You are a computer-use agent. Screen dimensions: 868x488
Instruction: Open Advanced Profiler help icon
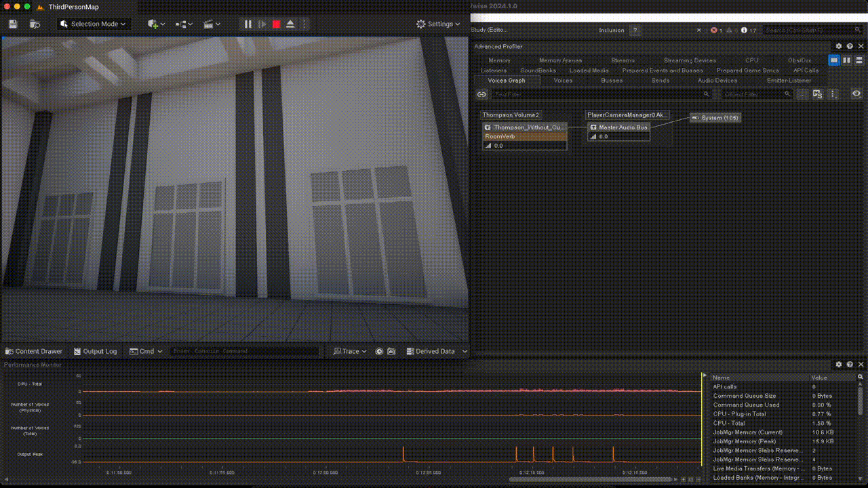850,46
